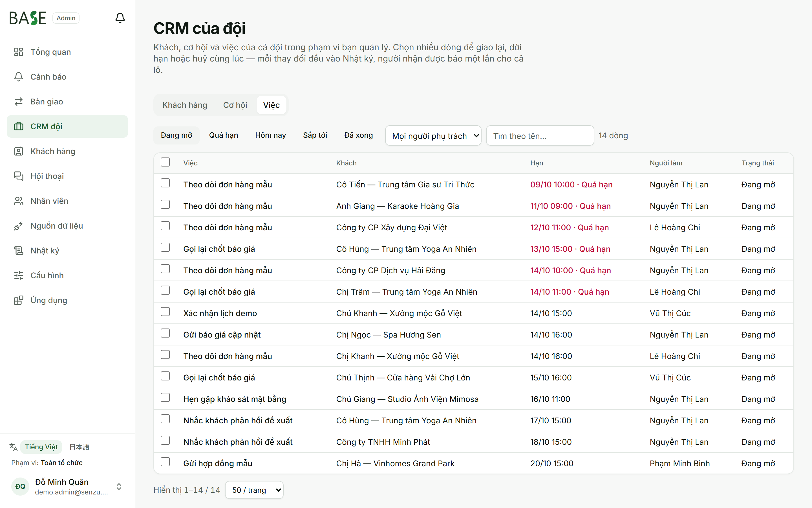Select Tiếng Việt language
Viewport: 812px width, 508px height.
[41, 447]
